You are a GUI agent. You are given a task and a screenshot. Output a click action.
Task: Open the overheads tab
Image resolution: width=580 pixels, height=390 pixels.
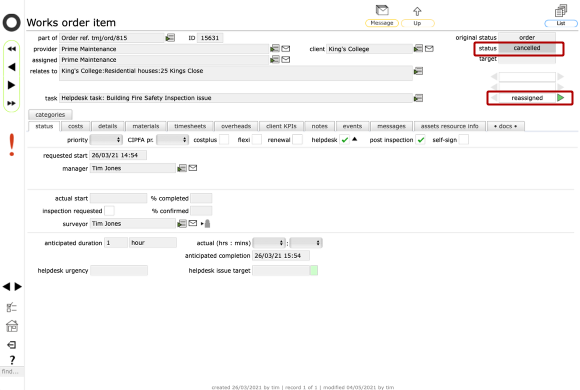tap(236, 126)
